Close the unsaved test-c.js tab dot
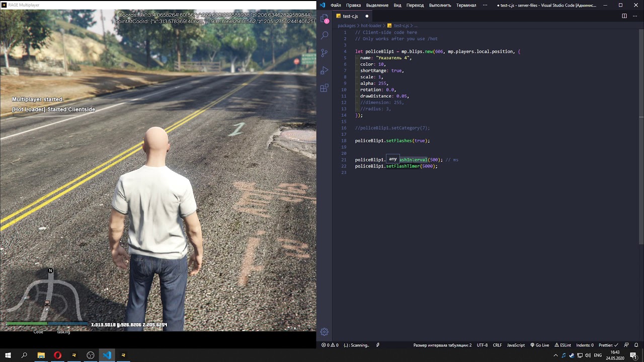This screenshot has height=362, width=644. 367,16
